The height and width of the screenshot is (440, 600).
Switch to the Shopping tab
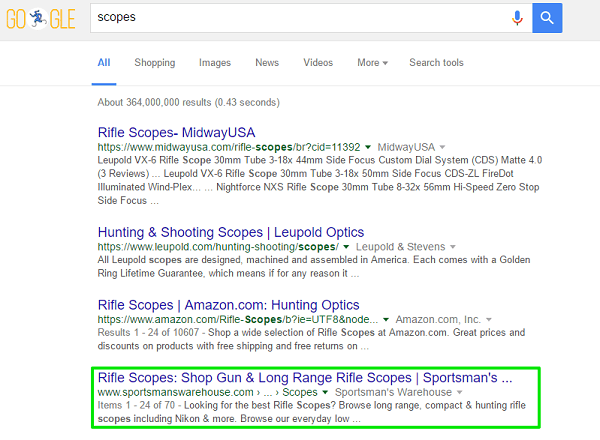(155, 62)
